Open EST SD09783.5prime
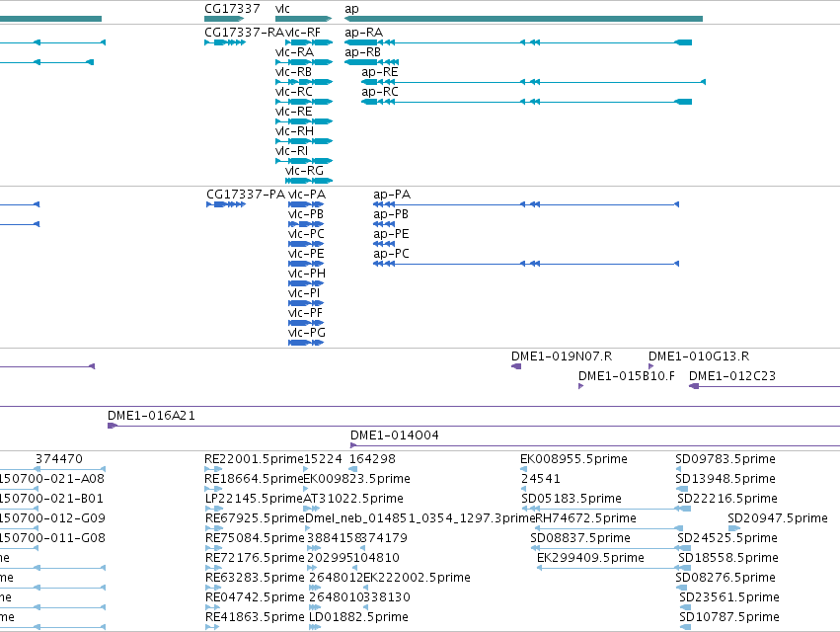840x632 pixels. click(725, 459)
